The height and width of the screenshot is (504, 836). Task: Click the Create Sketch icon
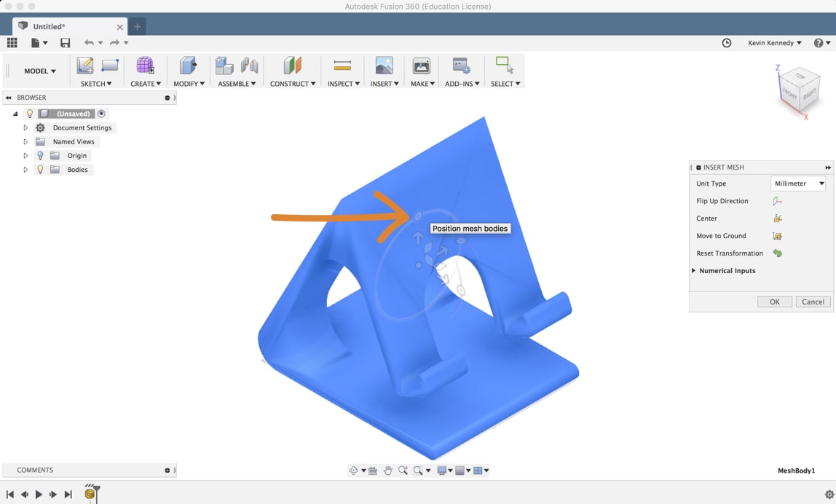[x=85, y=66]
